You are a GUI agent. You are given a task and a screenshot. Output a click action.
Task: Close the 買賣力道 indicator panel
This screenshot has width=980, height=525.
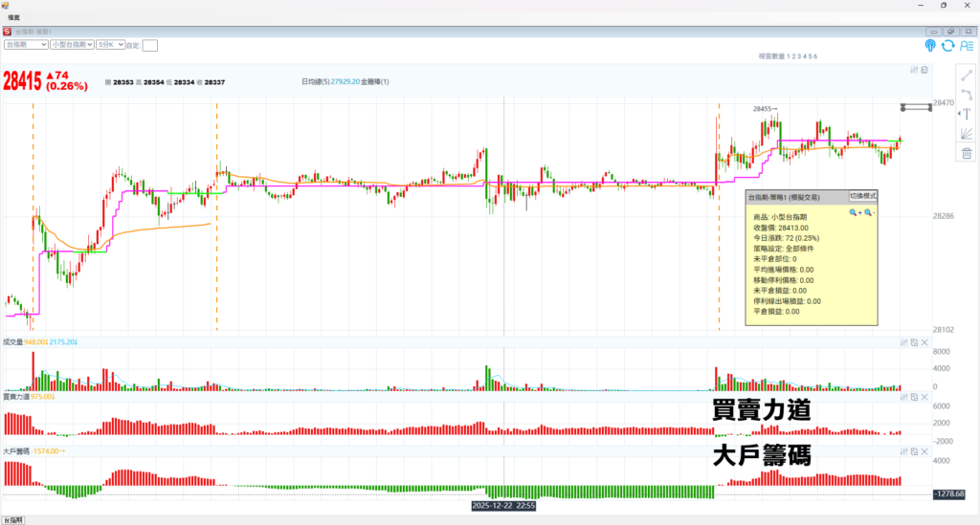[924, 396]
